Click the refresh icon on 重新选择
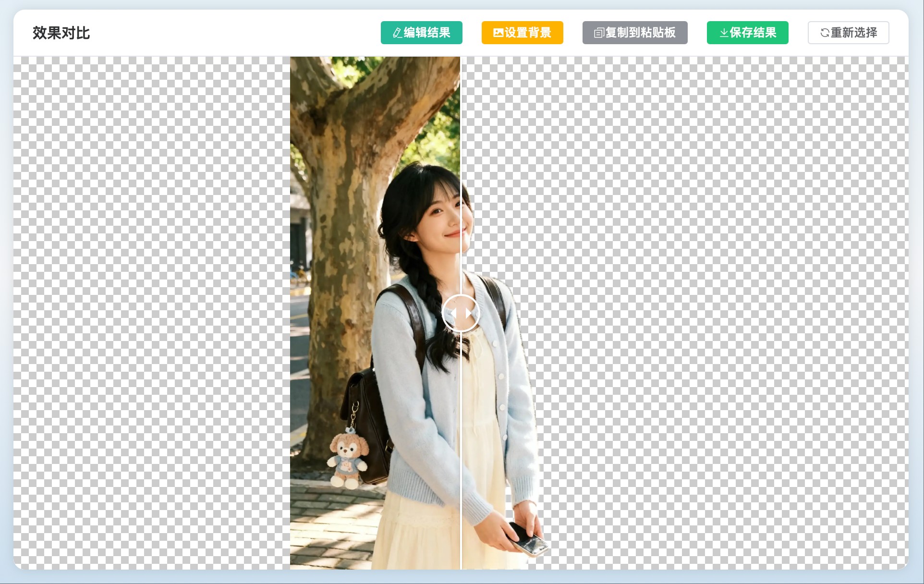 click(825, 33)
